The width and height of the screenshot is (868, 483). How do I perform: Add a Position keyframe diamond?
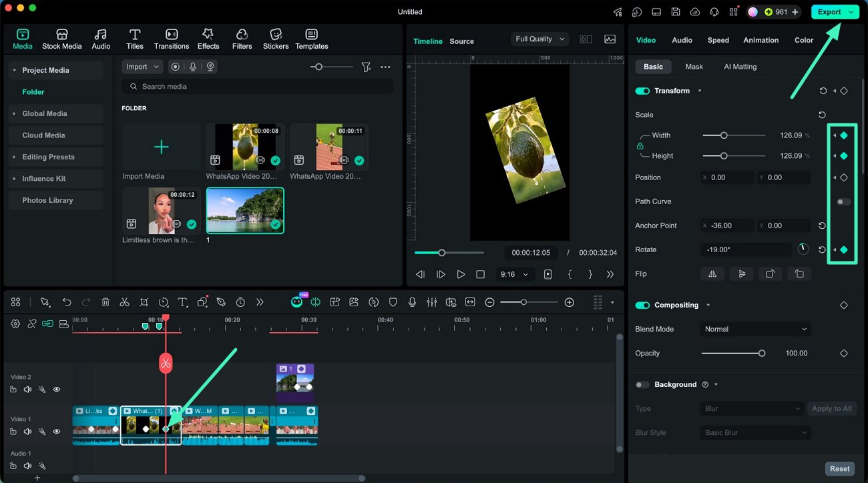pos(844,177)
